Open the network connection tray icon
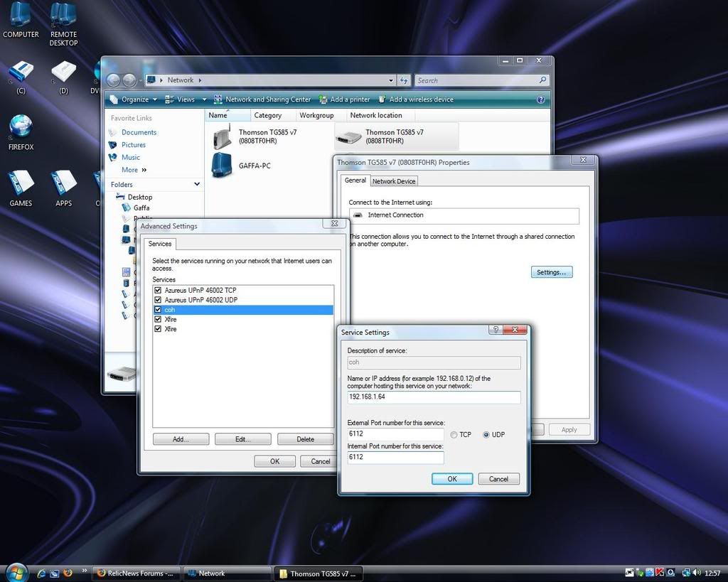 (x=686, y=573)
